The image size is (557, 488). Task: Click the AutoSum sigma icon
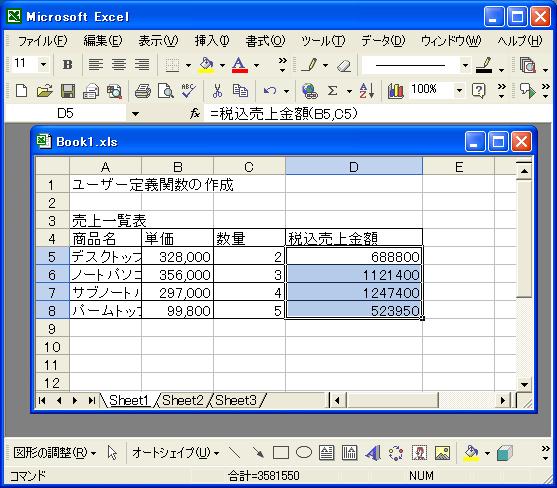point(332,91)
